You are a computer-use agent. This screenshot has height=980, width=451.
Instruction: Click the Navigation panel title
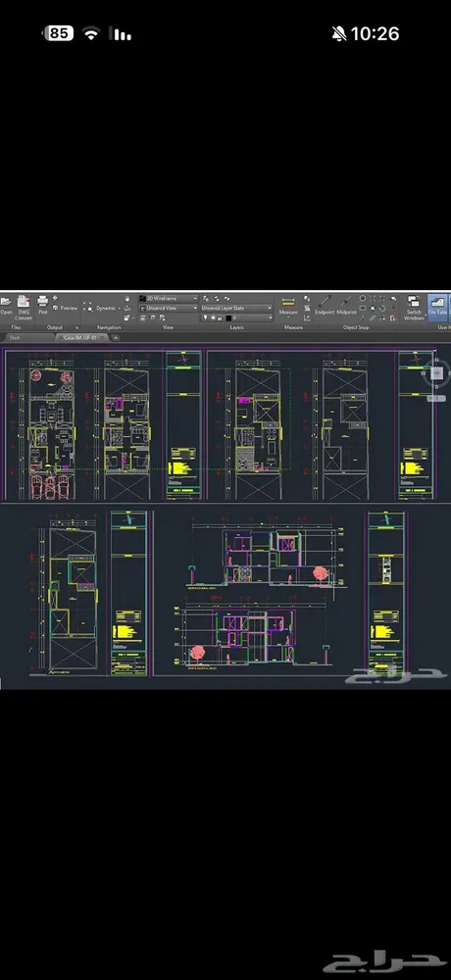(109, 327)
